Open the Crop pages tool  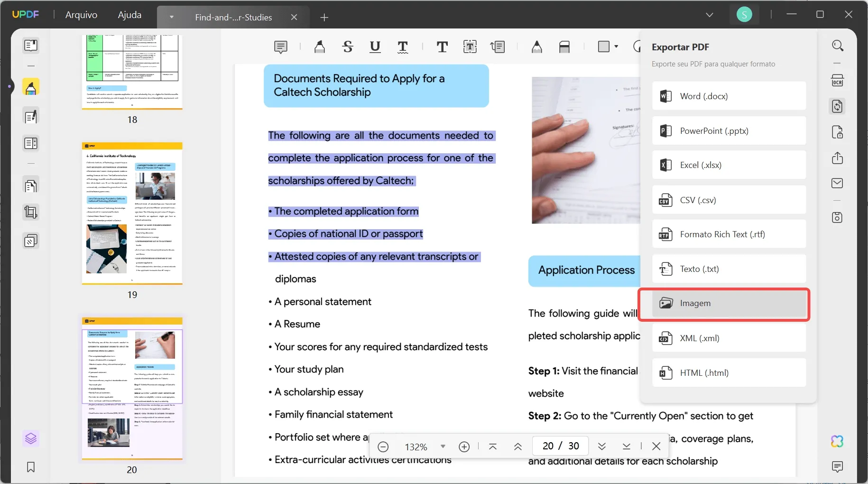[30, 212]
